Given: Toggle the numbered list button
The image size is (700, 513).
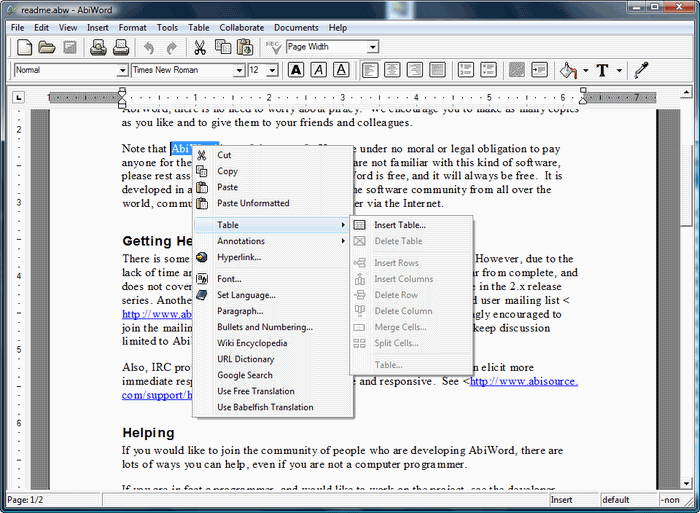Looking at the screenshot, I should tap(466, 70).
